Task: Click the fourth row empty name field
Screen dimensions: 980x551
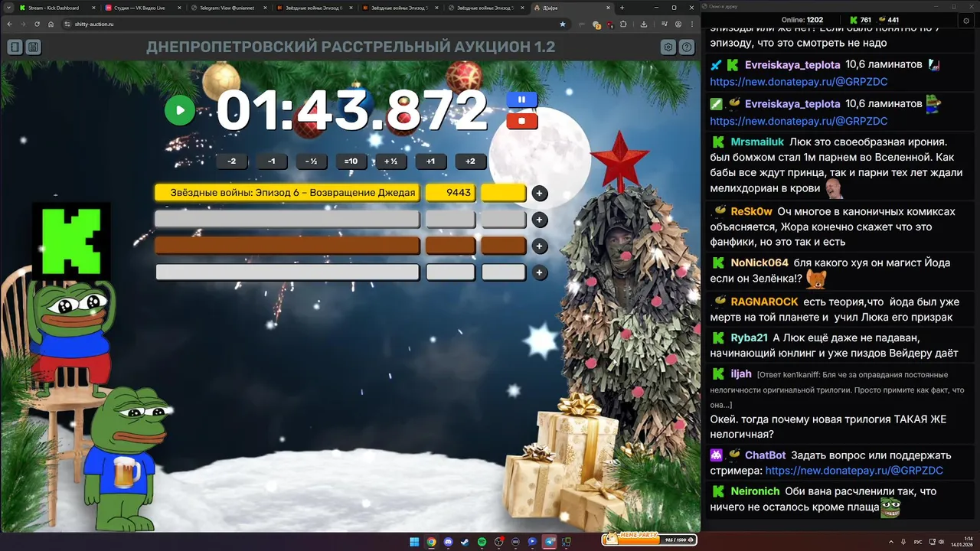Action: click(287, 272)
